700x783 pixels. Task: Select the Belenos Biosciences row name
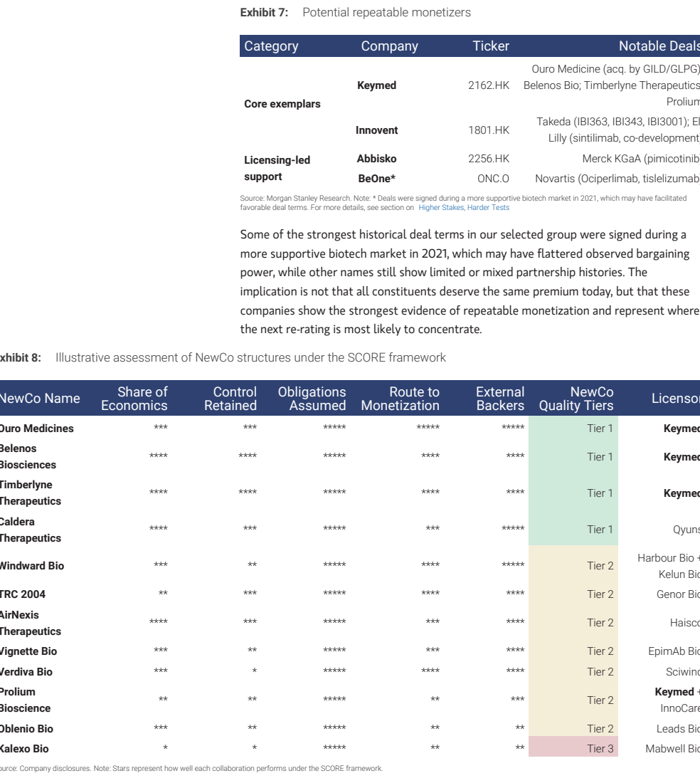coord(28,456)
